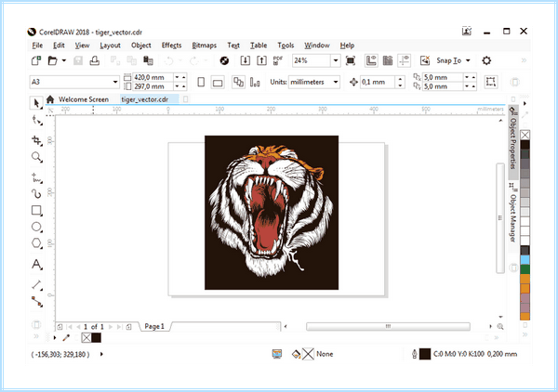Toggle Current page layout button
Image resolution: width=558 pixels, height=392 pixels.
pos(255,82)
